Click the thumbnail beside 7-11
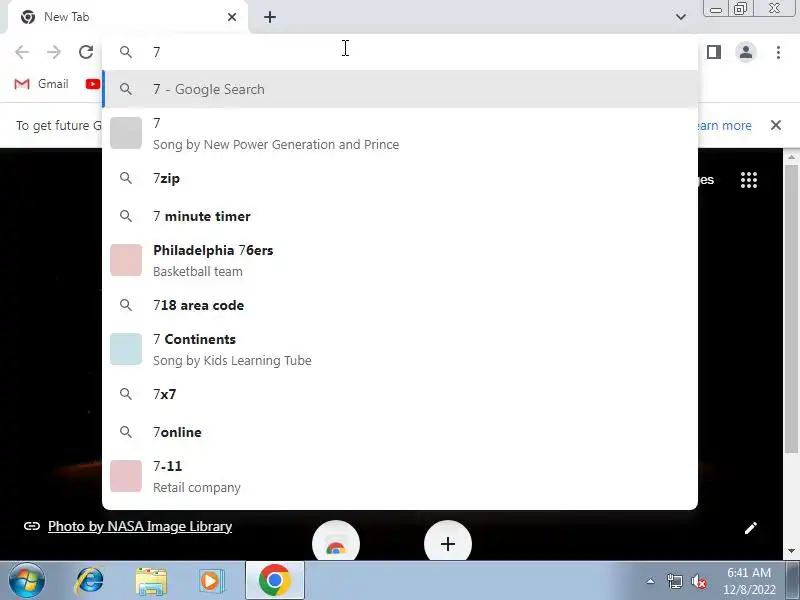 point(126,476)
